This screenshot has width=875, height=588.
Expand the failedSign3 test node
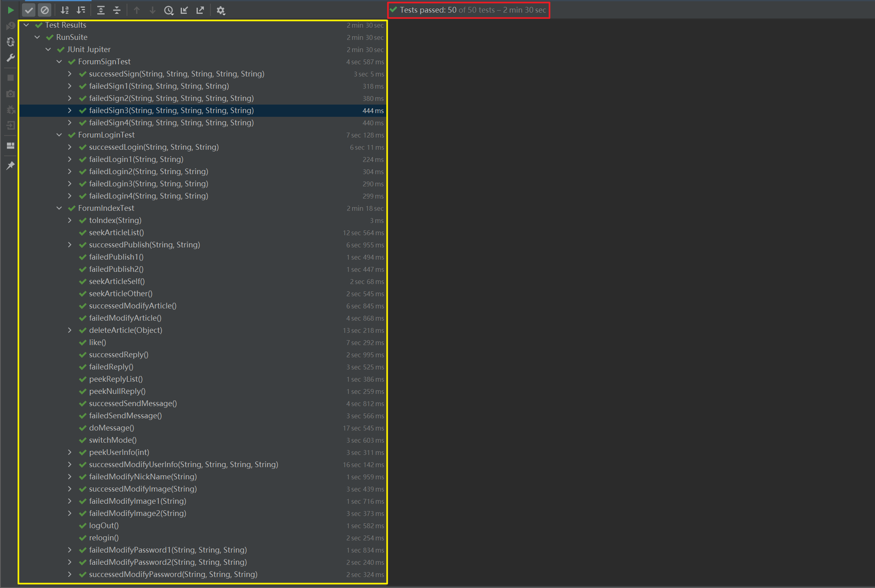pyautogui.click(x=70, y=111)
